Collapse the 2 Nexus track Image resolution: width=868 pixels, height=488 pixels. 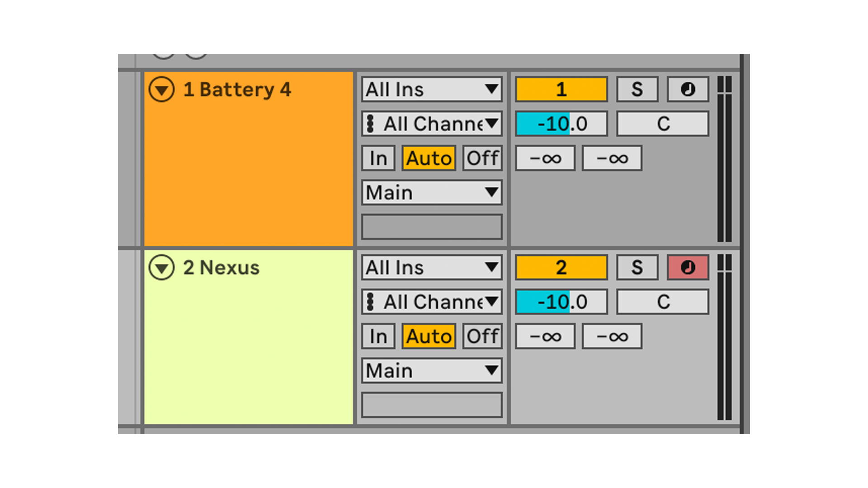(161, 267)
